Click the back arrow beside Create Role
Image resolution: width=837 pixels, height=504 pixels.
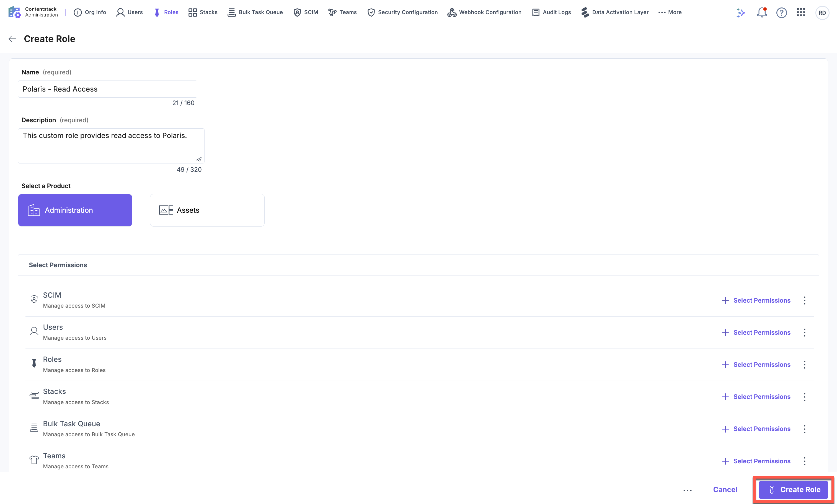coord(12,39)
